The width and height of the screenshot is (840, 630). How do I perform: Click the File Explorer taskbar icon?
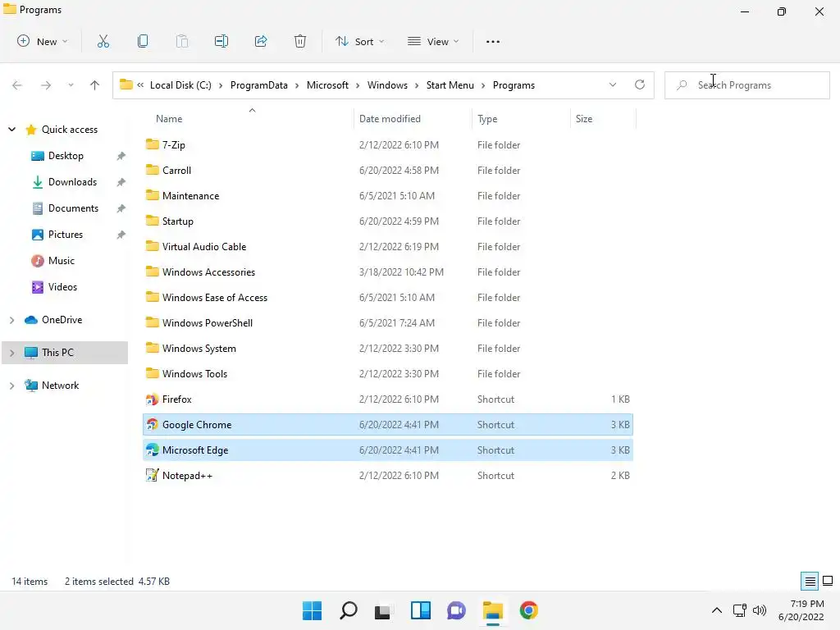493,610
